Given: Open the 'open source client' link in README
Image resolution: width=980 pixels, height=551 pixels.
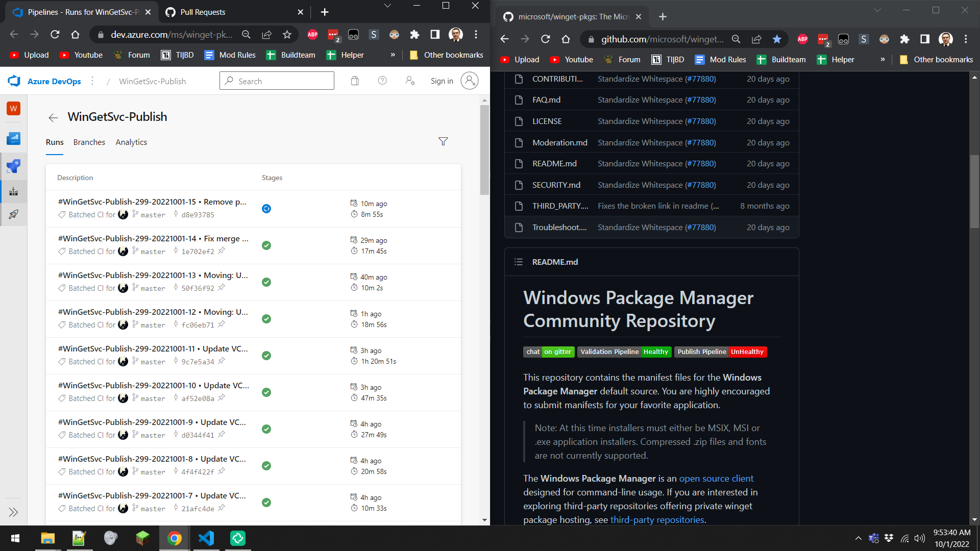Looking at the screenshot, I should (x=716, y=479).
